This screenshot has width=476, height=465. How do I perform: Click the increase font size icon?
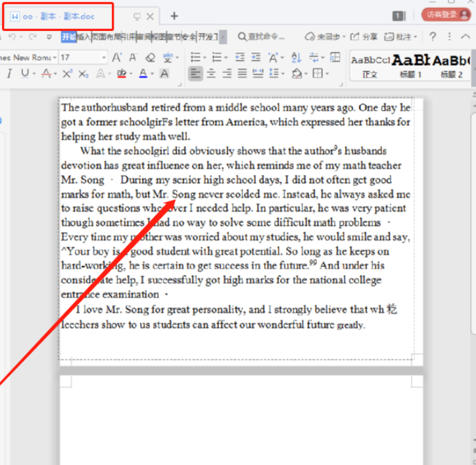click(x=117, y=57)
